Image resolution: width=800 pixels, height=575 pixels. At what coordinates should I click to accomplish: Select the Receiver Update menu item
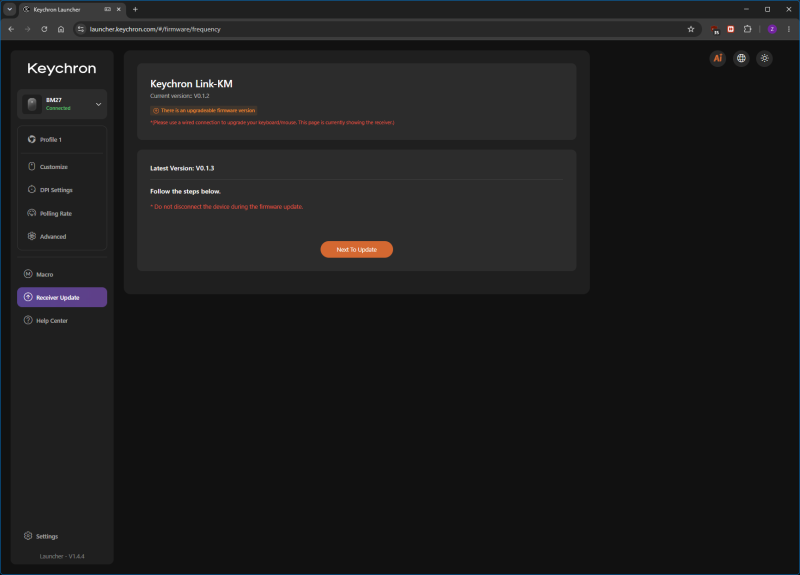62,297
